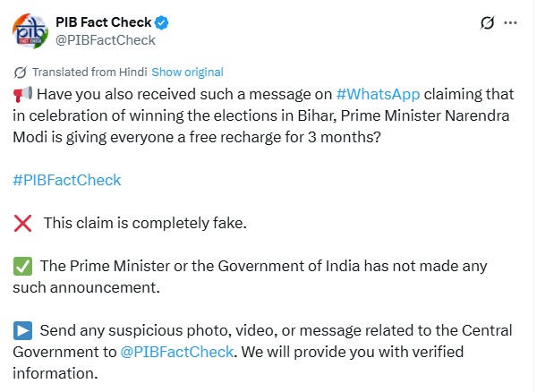Click the megaphone emoji
537x392 pixels.
tap(21, 95)
